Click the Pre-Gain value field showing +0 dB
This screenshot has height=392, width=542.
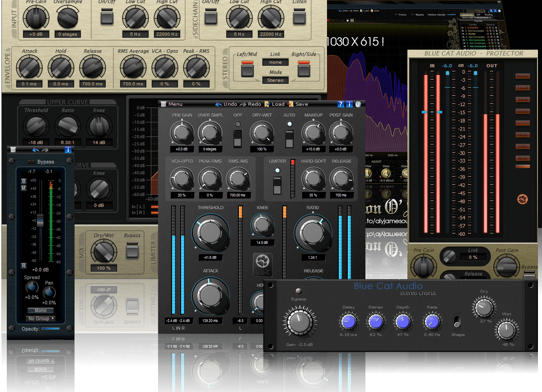pyautogui.click(x=36, y=34)
